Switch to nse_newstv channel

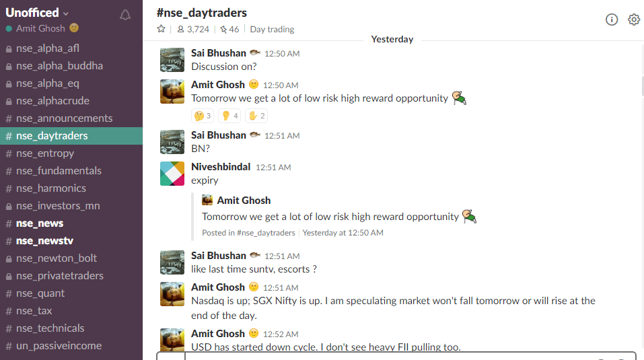[45, 241]
